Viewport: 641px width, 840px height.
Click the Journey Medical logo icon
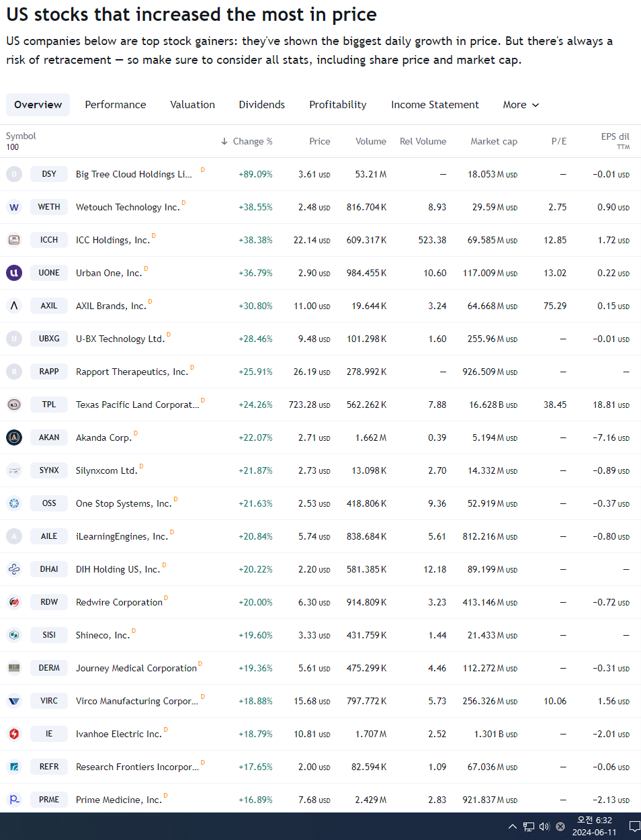(14, 668)
